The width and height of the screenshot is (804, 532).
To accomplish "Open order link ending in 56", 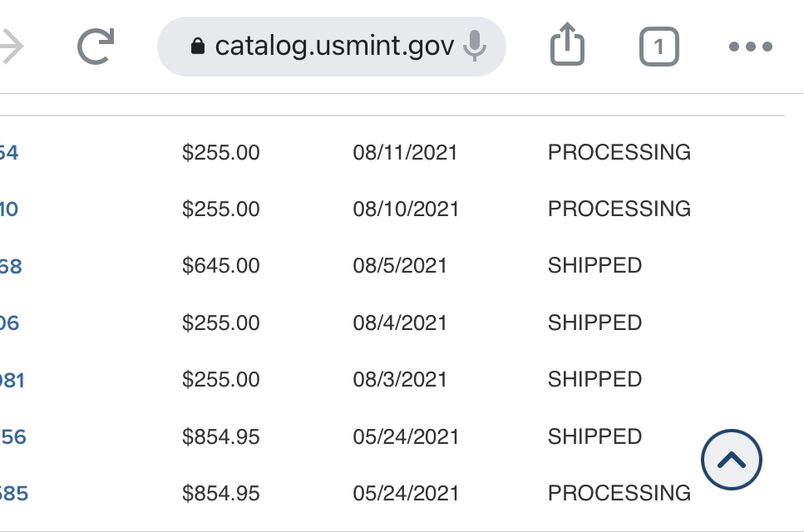I will (12, 437).
